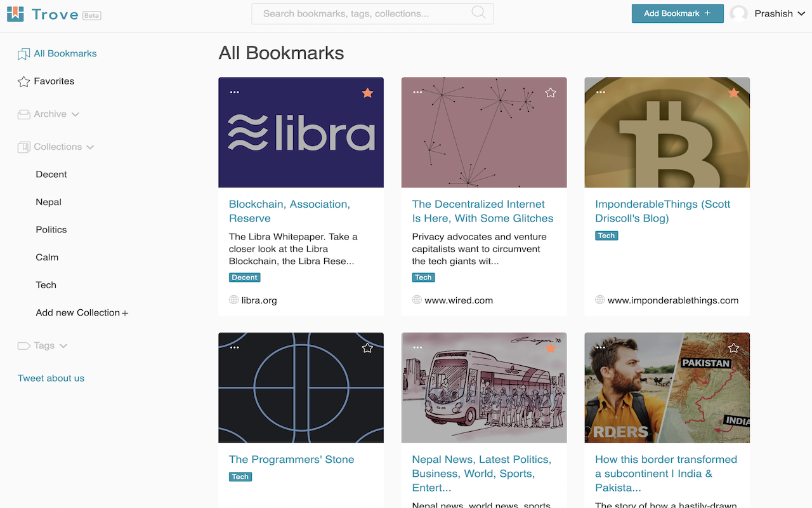Image resolution: width=812 pixels, height=508 pixels.
Task: Open the Calm collection
Action: tap(47, 257)
